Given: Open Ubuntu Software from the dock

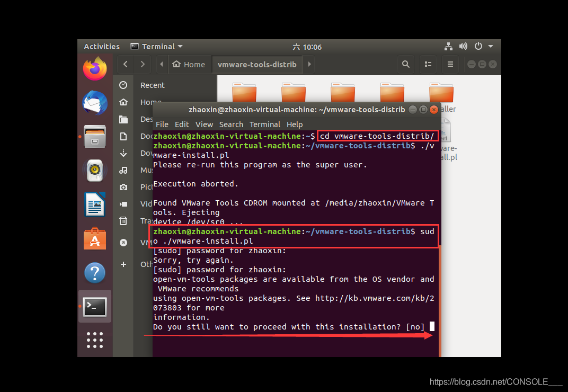Looking at the screenshot, I should click(x=95, y=238).
